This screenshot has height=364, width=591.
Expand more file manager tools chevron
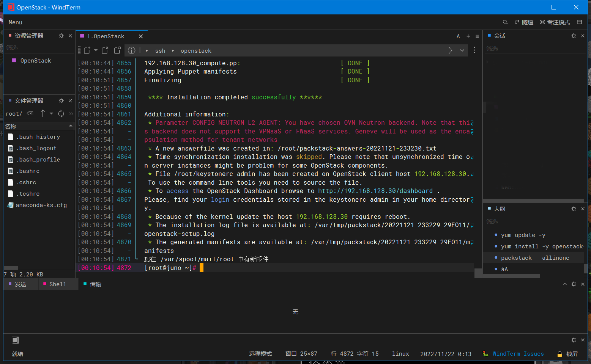pos(71,113)
